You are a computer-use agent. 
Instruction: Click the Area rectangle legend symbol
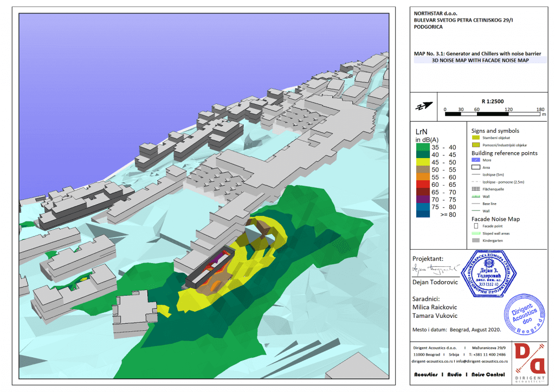tap(475, 168)
